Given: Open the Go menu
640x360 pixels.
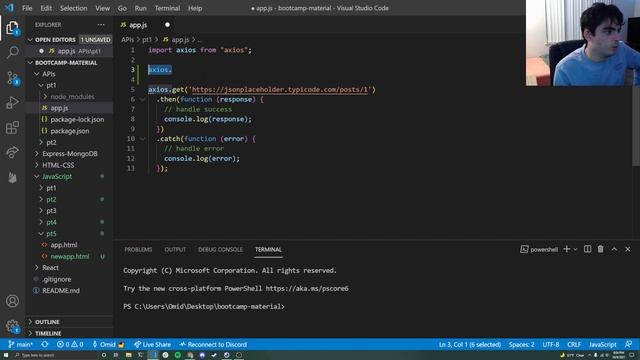Looking at the screenshot, I should pyautogui.click(x=122, y=8).
